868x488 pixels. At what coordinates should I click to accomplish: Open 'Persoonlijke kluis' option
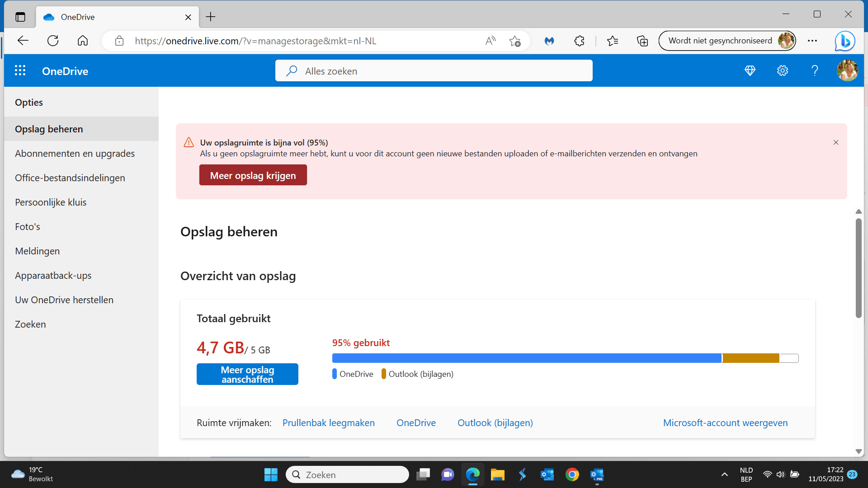click(x=81, y=202)
